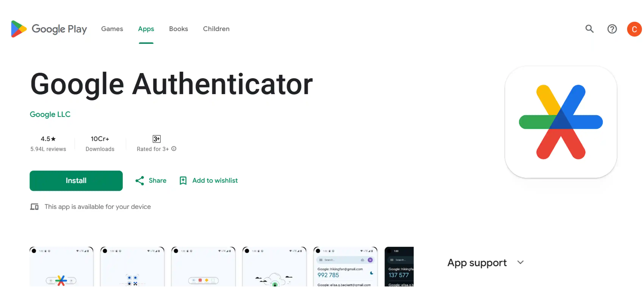This screenshot has width=644, height=303.
Task: Click the Google Play logo
Action: click(49, 29)
